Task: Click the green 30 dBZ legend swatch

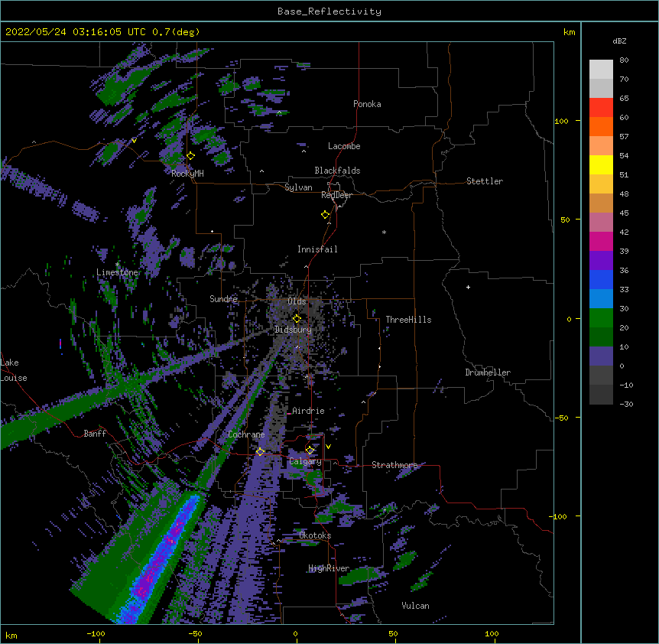Action: (x=601, y=318)
